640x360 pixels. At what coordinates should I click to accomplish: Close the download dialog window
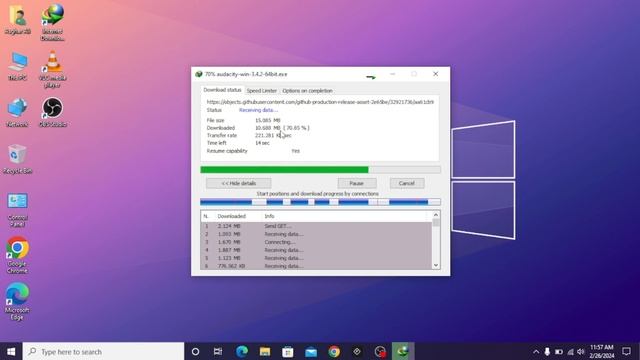436,74
